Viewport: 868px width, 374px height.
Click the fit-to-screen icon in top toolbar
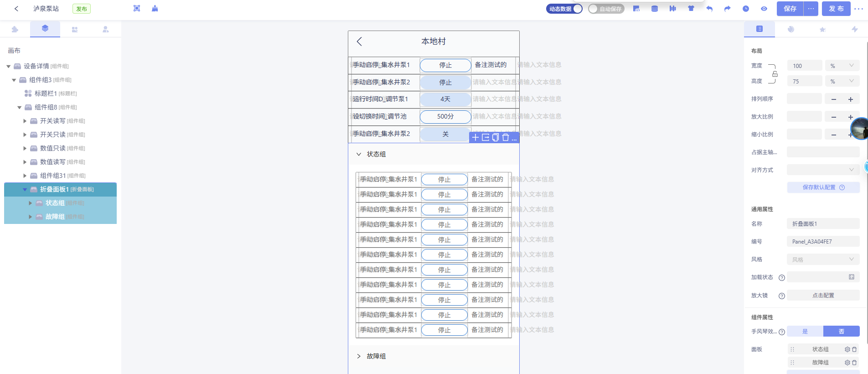point(137,8)
